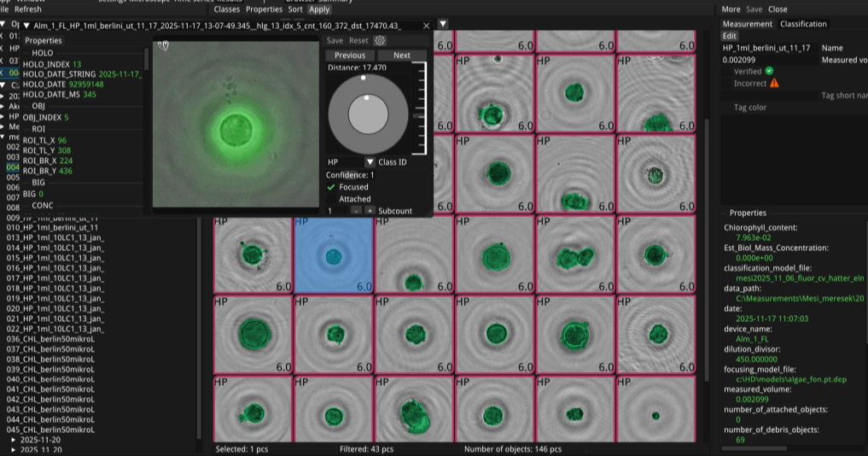Viewport: 868px width, 456px height.
Task: Switch to the Classification tab
Action: point(803,24)
